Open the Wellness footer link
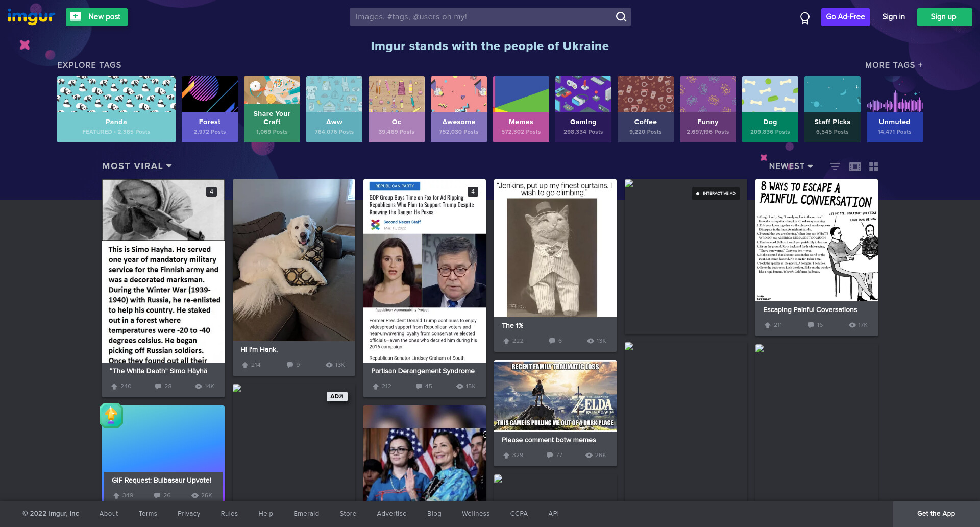Image resolution: width=980 pixels, height=527 pixels. tap(476, 514)
